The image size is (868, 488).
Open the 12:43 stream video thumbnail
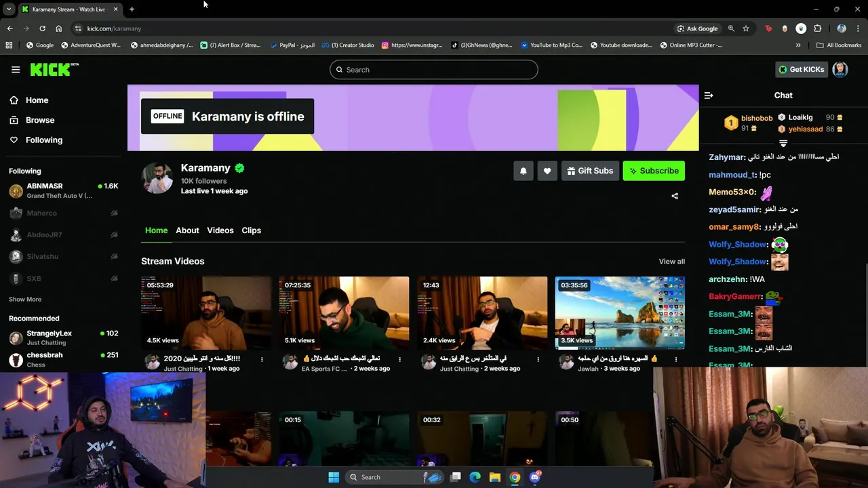(482, 313)
